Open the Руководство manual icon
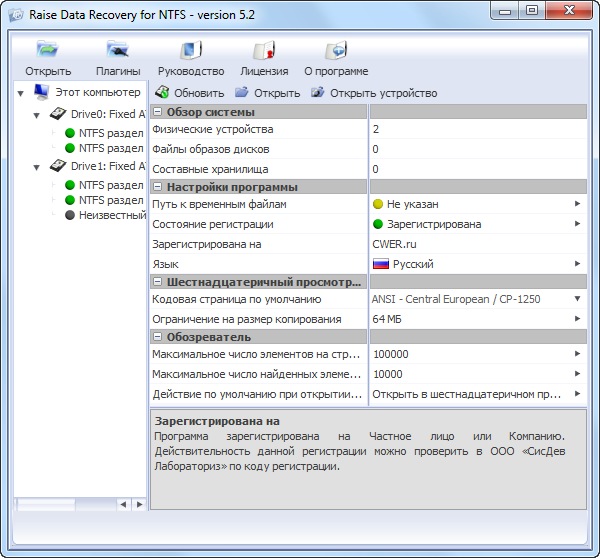 click(x=190, y=50)
